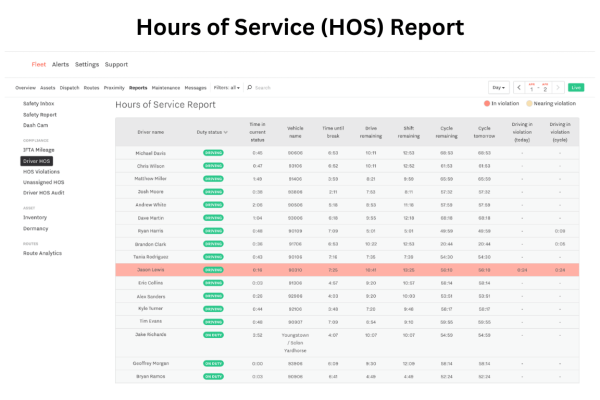Click the search magnifier icon
The height and width of the screenshot is (400, 600).
[x=249, y=87]
